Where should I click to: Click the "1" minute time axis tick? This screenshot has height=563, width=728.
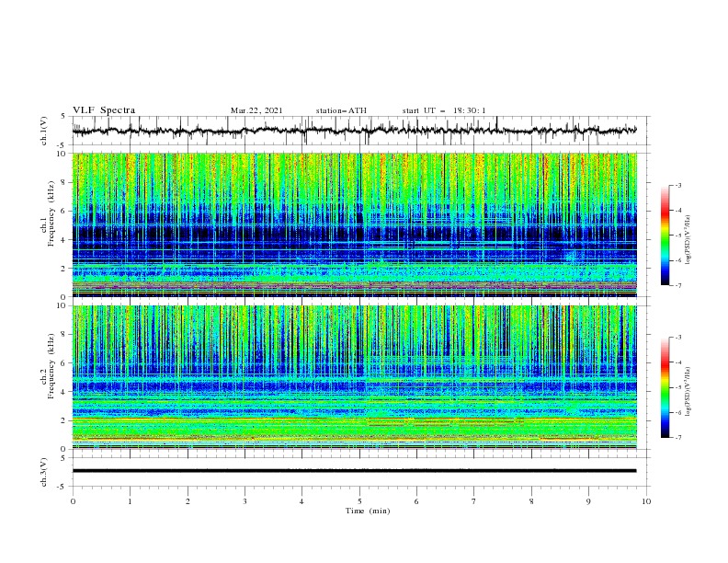pyautogui.click(x=130, y=501)
